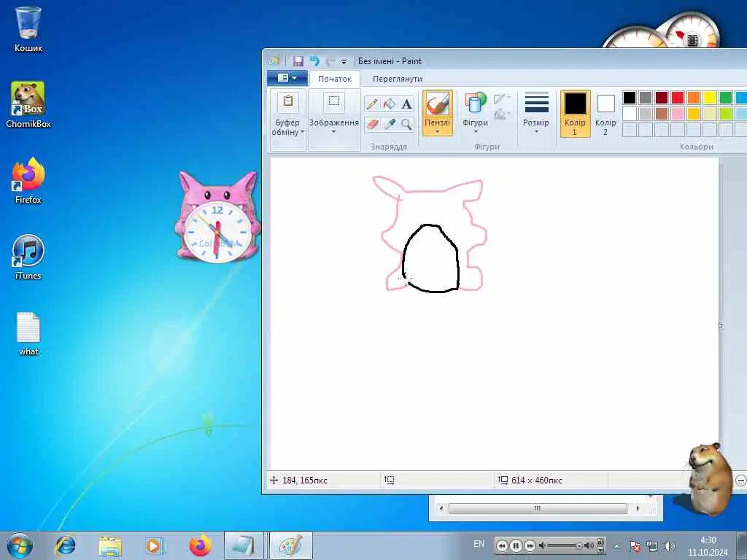Skip to next track in media toolbar
747x560 pixels.
tap(530, 545)
